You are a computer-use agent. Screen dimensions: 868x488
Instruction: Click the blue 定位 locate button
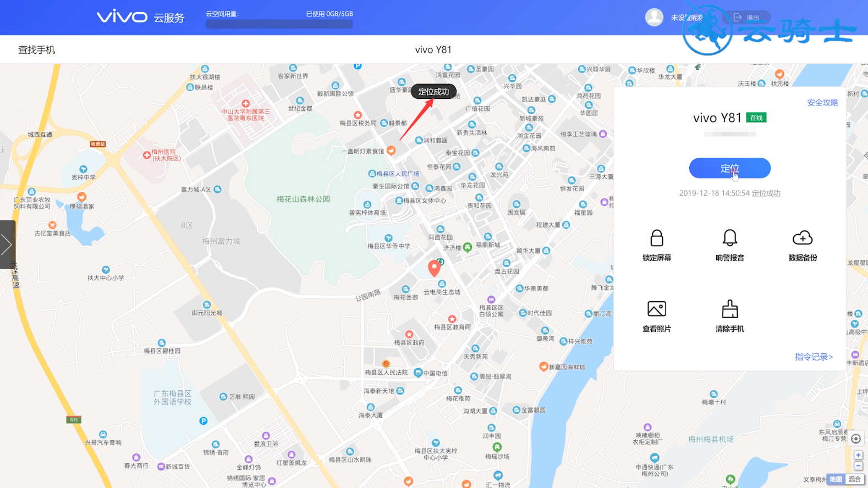pos(729,168)
